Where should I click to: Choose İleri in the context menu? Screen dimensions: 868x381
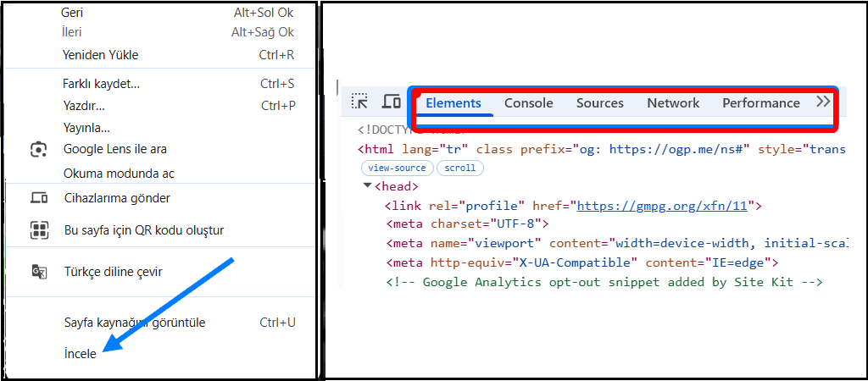(72, 33)
